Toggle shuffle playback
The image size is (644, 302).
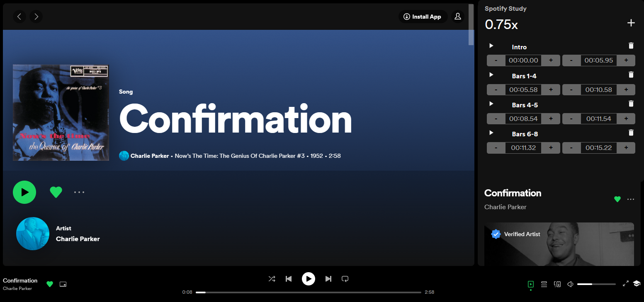pos(272,279)
